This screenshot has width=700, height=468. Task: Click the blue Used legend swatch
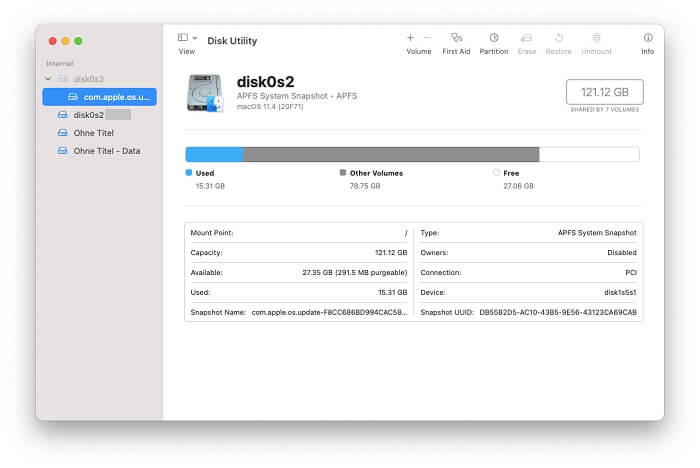189,173
